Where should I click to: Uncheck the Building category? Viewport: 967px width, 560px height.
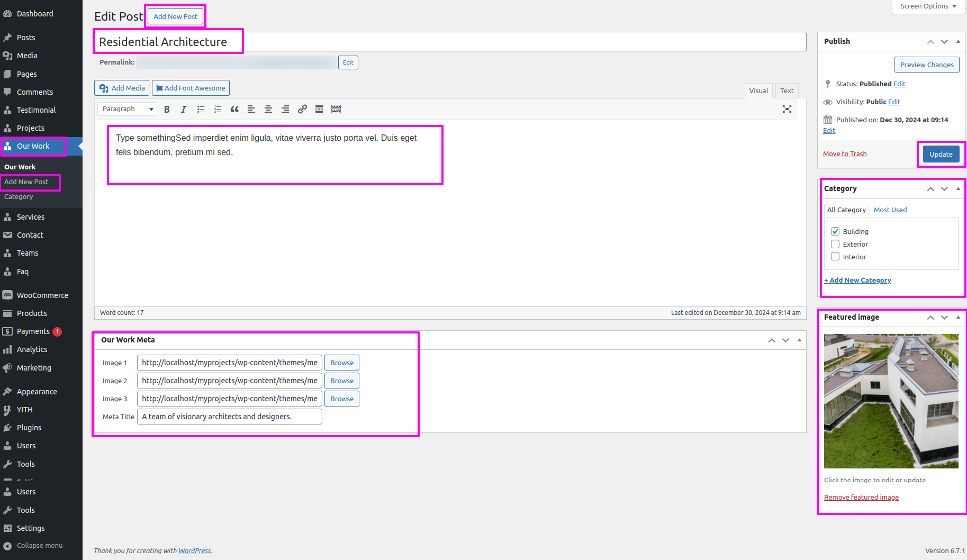tap(835, 231)
